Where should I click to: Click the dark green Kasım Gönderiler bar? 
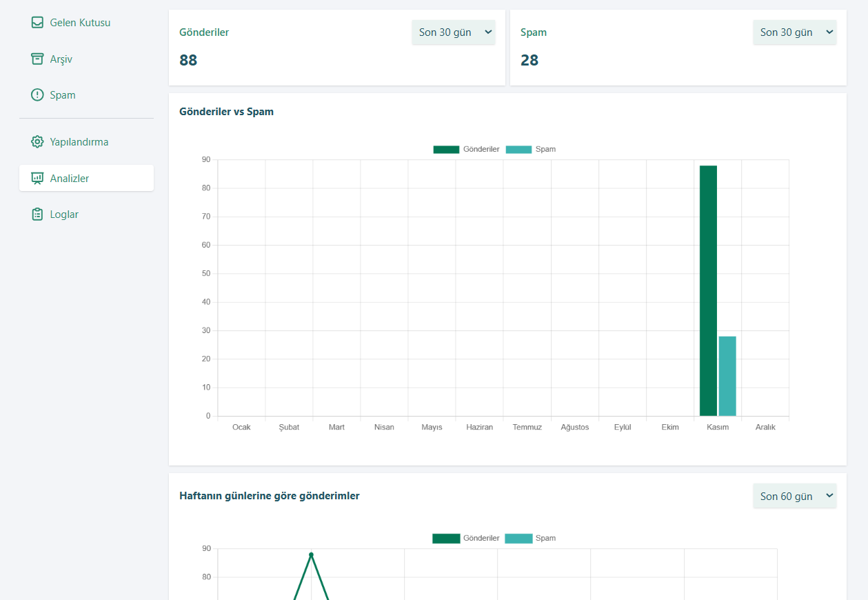[708, 291]
